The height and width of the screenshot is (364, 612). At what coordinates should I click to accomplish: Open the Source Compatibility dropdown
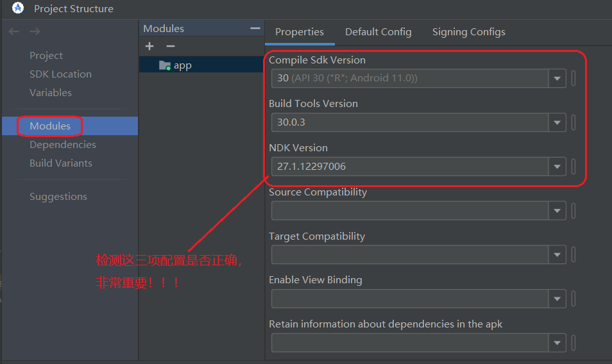tap(557, 211)
